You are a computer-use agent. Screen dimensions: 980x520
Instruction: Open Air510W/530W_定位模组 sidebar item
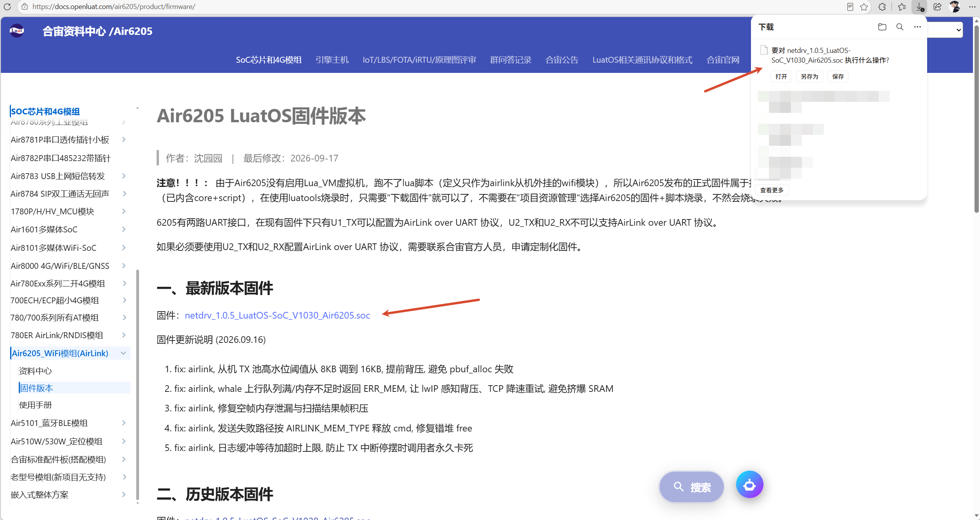(56, 441)
